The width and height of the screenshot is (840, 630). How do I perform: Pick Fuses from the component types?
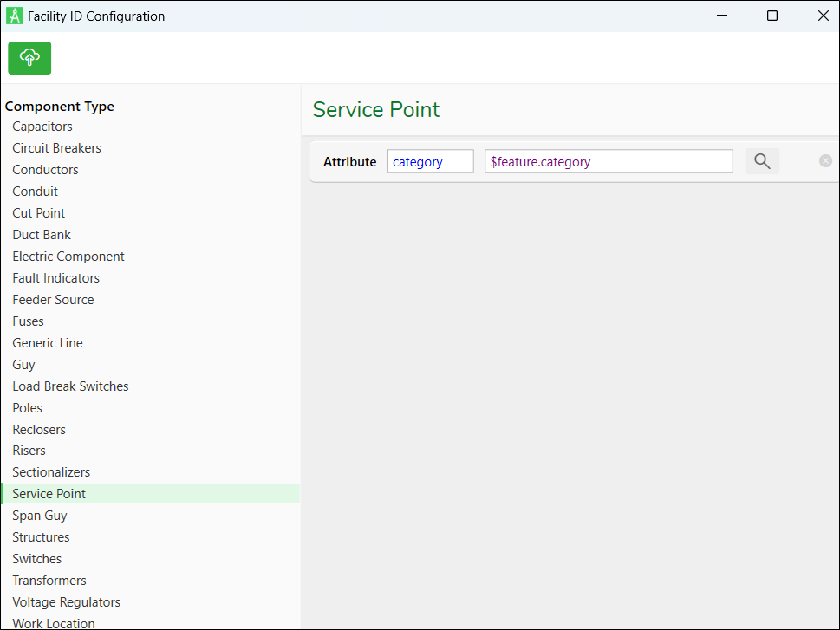click(29, 321)
